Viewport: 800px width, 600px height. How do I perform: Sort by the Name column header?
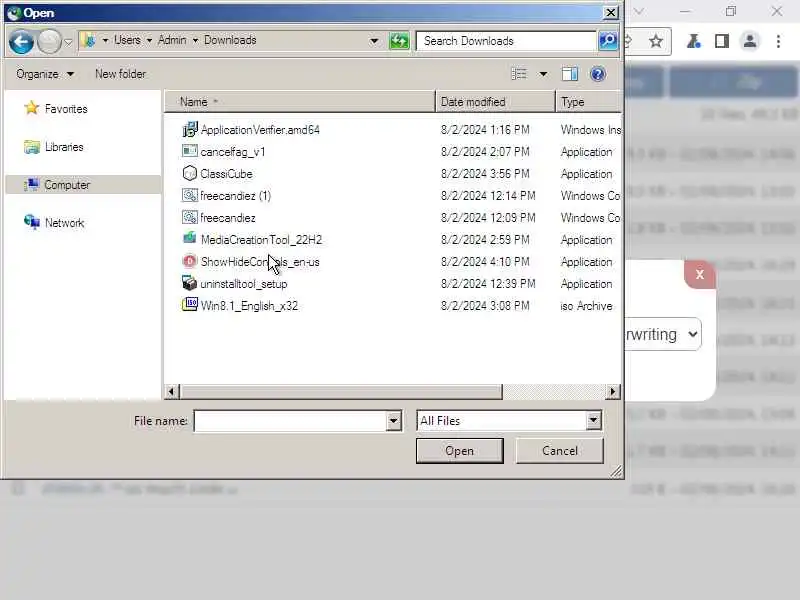pos(300,102)
